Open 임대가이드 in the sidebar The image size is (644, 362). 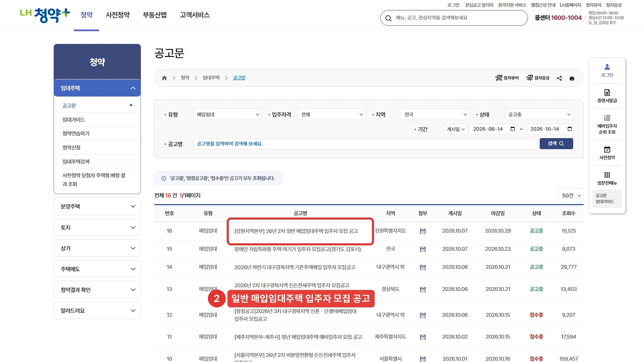click(74, 120)
